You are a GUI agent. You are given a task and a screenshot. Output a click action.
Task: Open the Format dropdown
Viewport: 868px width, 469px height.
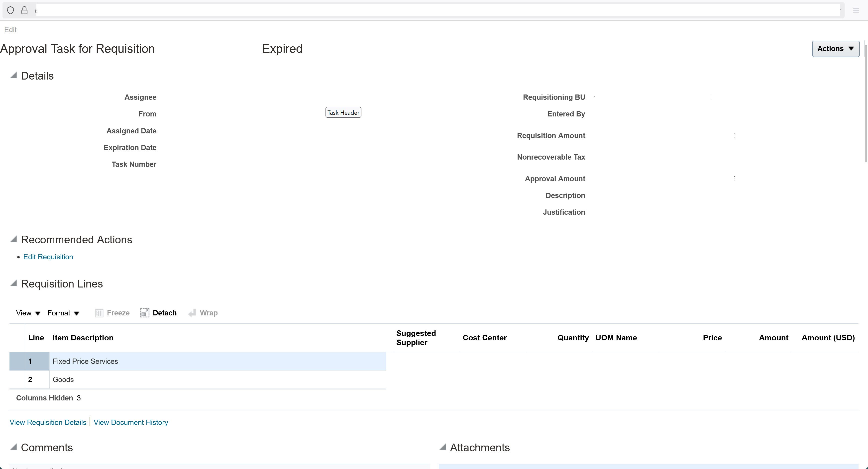coord(63,313)
